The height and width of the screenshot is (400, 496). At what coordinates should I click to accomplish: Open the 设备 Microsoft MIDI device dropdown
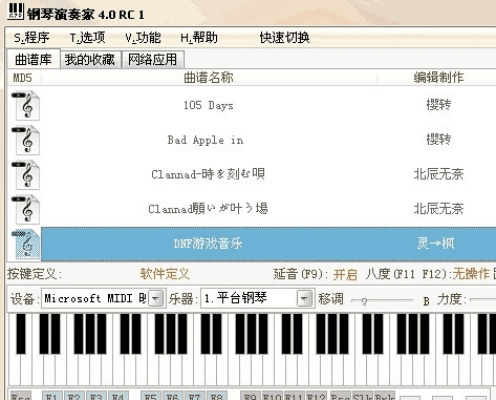[x=155, y=298]
